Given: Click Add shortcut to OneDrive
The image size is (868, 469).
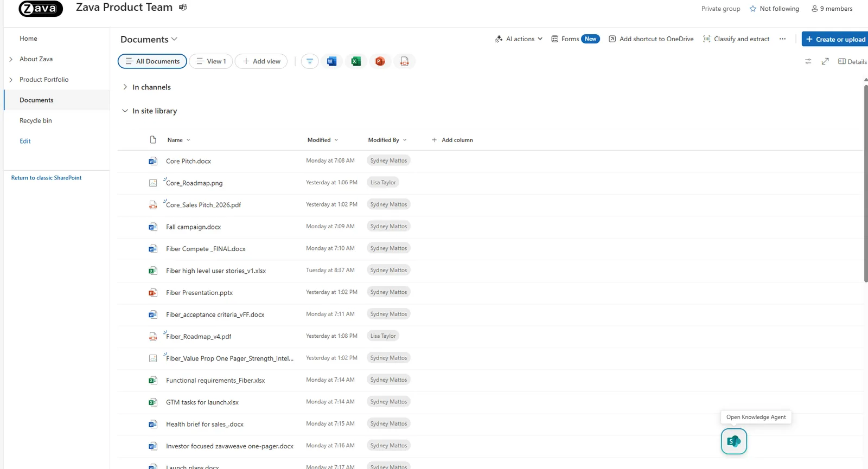Looking at the screenshot, I should point(651,39).
